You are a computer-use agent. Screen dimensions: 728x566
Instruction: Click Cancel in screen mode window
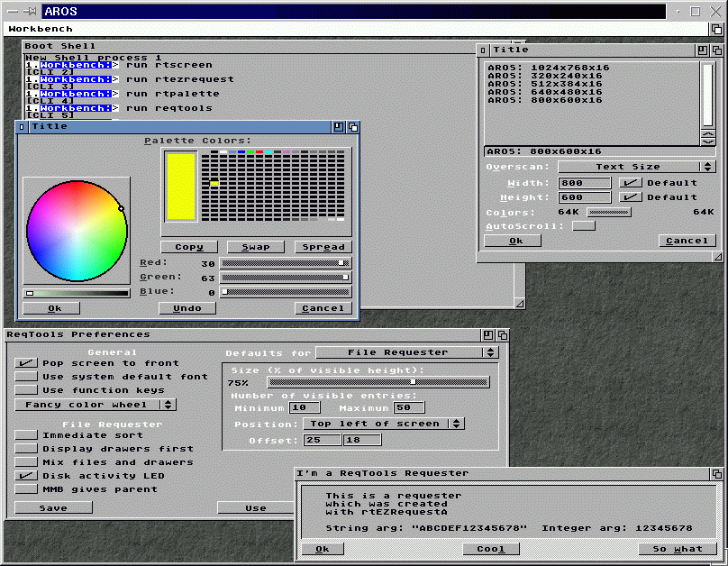tap(687, 241)
